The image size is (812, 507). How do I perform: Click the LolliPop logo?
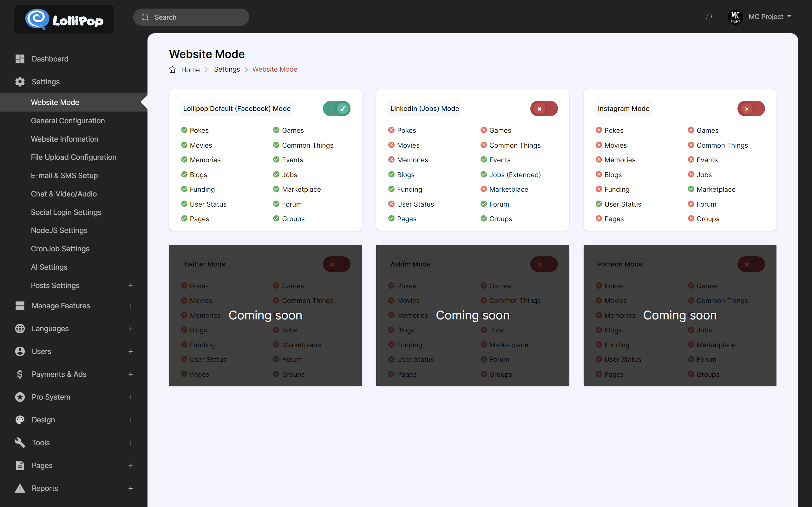[64, 19]
